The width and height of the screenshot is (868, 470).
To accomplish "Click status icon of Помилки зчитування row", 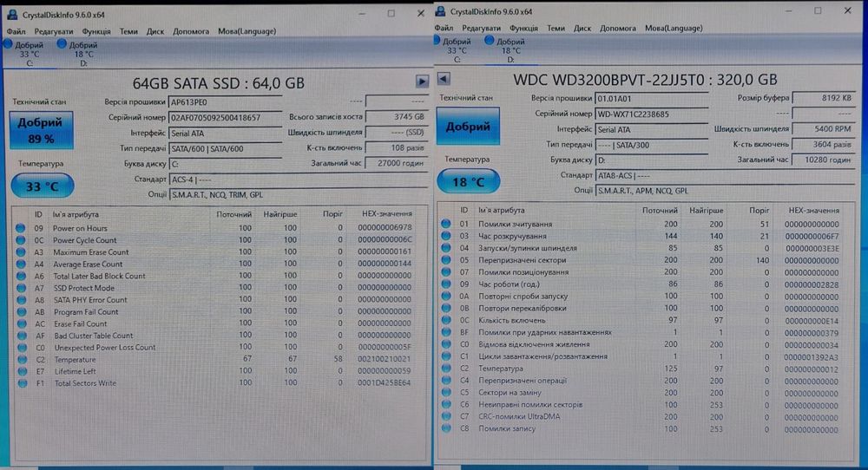I will pos(445,224).
